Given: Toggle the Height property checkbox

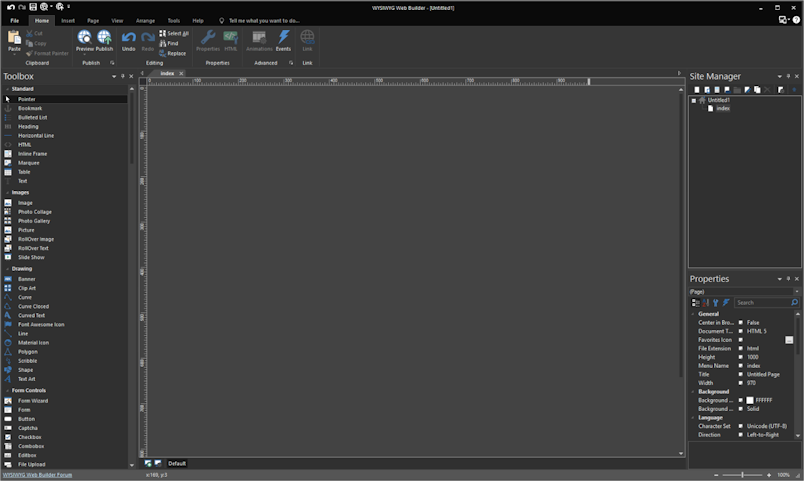Looking at the screenshot, I should (740, 357).
